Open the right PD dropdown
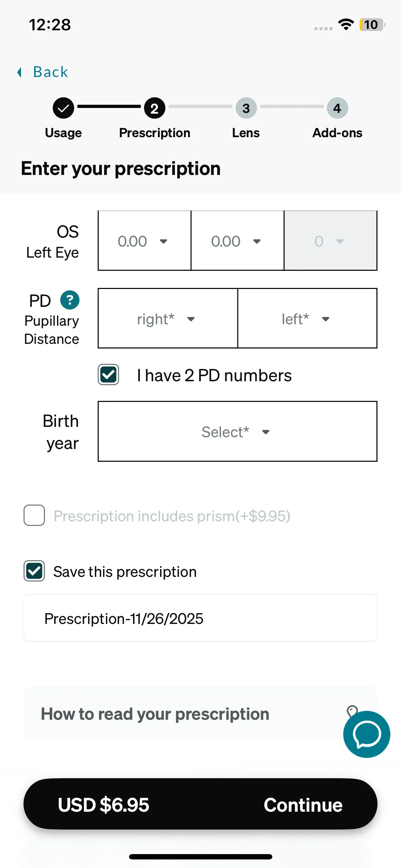The width and height of the screenshot is (401, 868). pos(168,319)
